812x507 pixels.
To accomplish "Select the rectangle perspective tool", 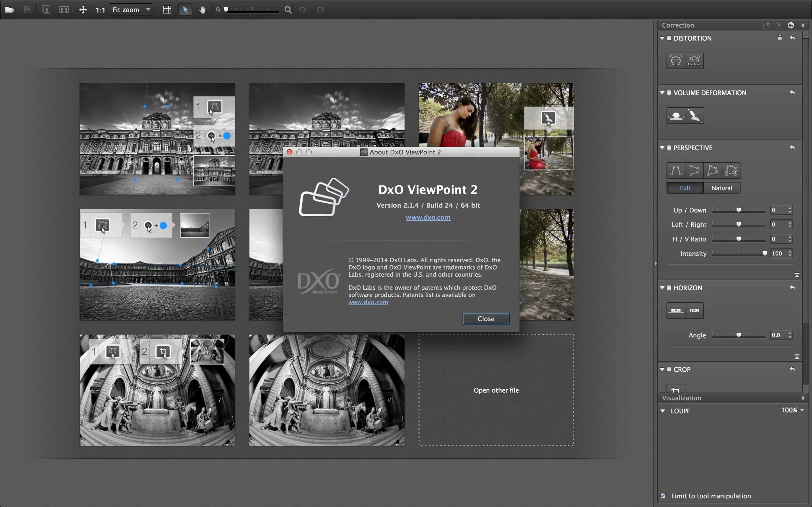I will tap(712, 170).
